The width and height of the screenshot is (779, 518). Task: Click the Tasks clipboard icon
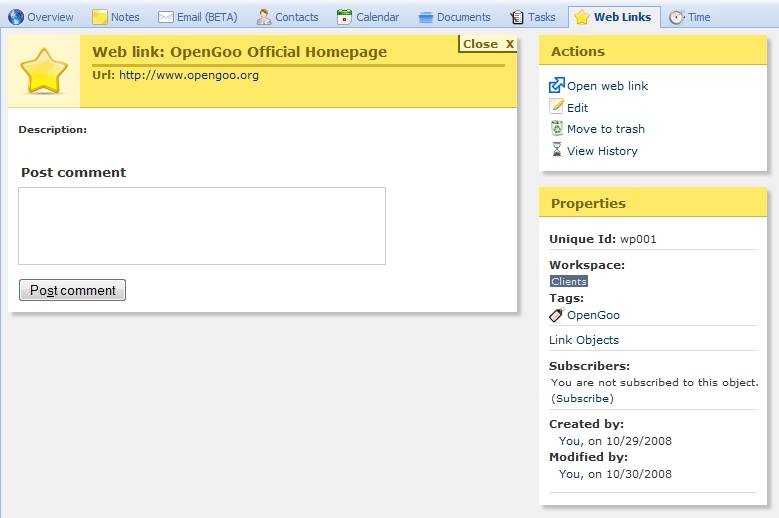coord(517,17)
